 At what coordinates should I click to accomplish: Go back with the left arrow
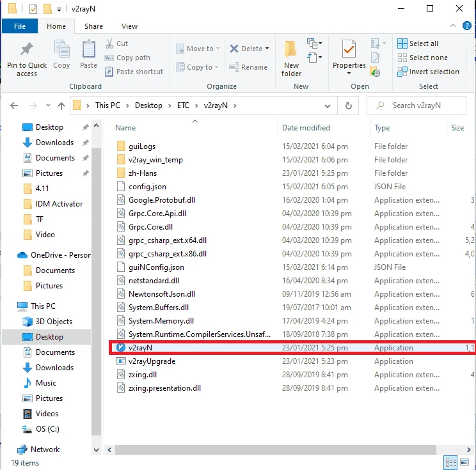point(14,106)
